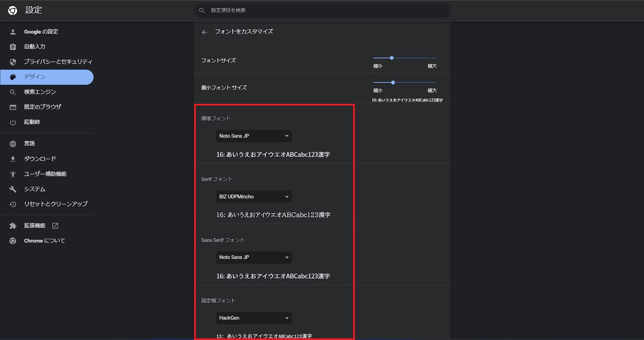The width and height of the screenshot is (644, 340).
Task: Open the Serif font dropdown showing BIZ UDPMincho
Action: coord(254,196)
